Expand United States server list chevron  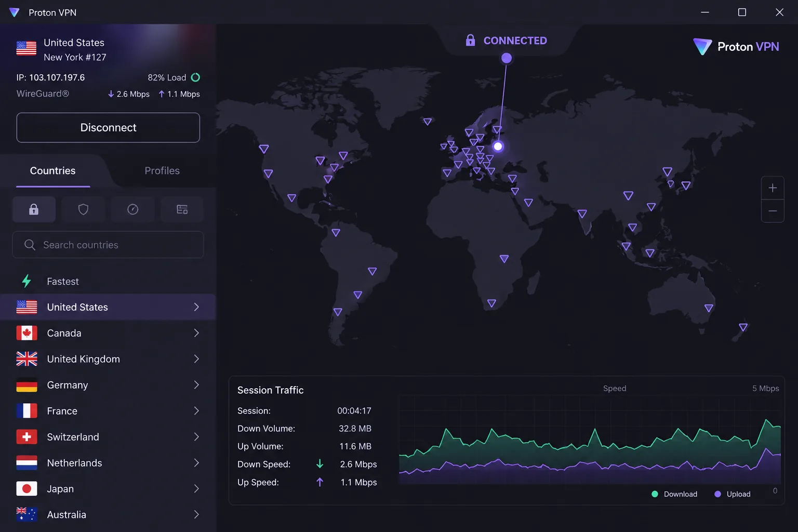pyautogui.click(x=196, y=307)
